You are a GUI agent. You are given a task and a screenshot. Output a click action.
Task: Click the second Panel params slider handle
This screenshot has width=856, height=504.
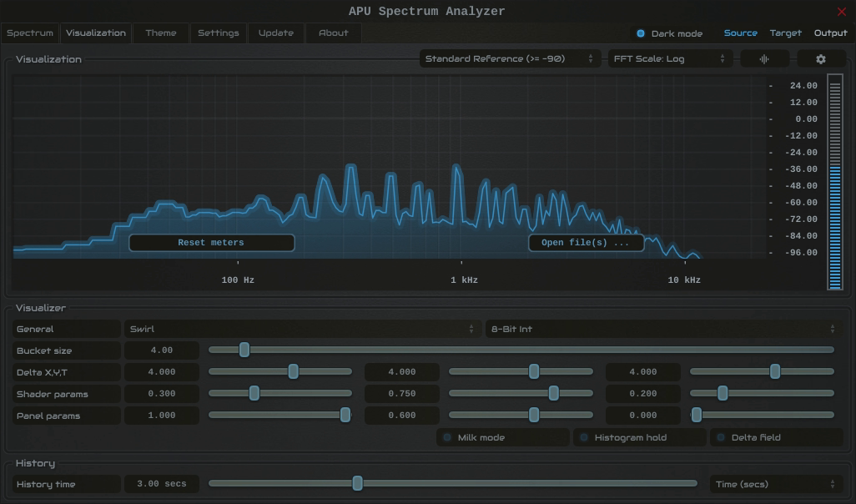point(534,415)
